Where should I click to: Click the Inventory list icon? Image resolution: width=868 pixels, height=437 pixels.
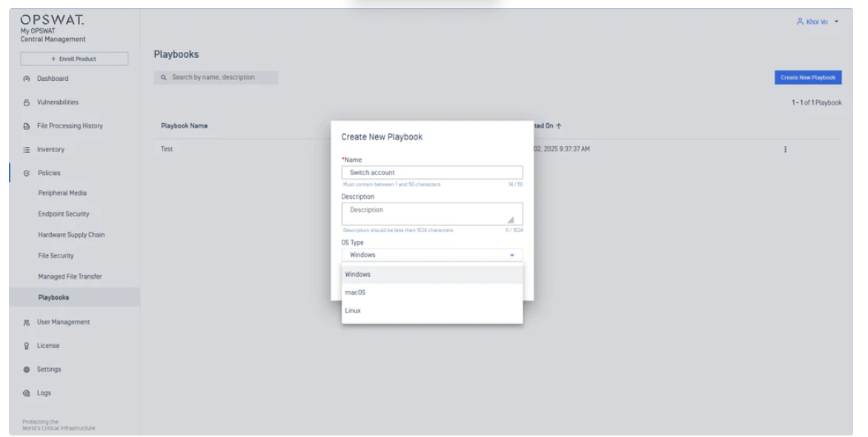pyautogui.click(x=27, y=150)
